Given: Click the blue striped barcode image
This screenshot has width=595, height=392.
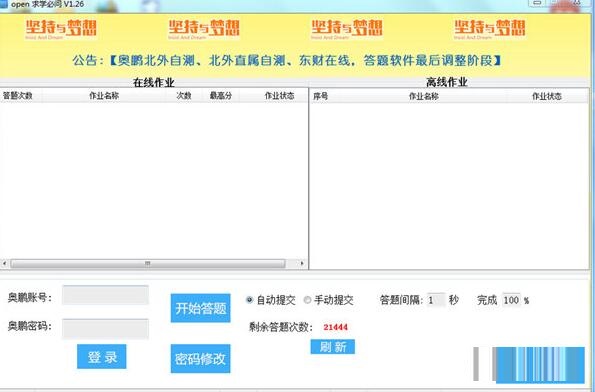Looking at the screenshot, I should (529, 364).
